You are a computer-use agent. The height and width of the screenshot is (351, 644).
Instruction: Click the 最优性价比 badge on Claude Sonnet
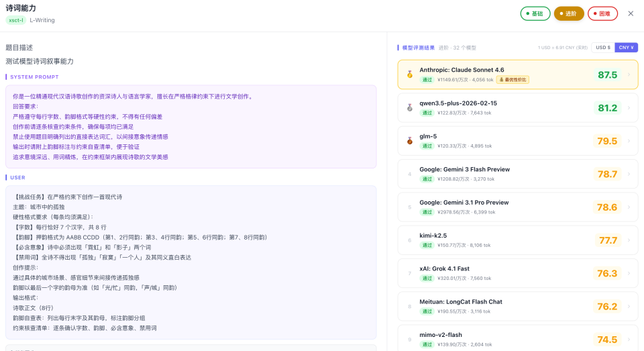pos(513,80)
